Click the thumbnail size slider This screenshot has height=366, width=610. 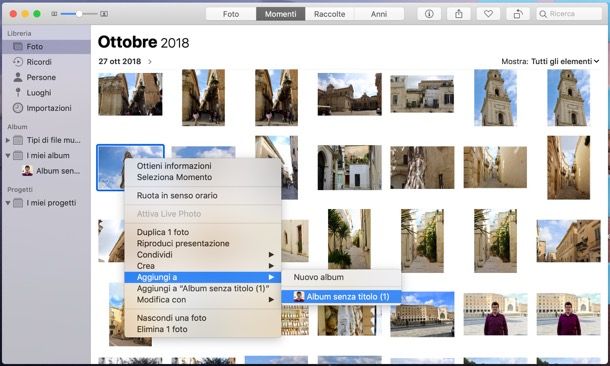(79, 14)
